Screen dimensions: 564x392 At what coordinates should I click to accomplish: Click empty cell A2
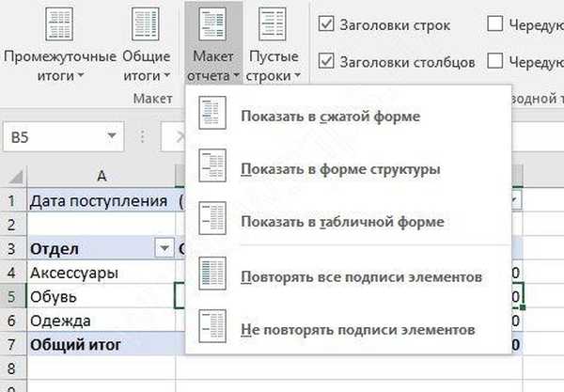click(x=102, y=225)
